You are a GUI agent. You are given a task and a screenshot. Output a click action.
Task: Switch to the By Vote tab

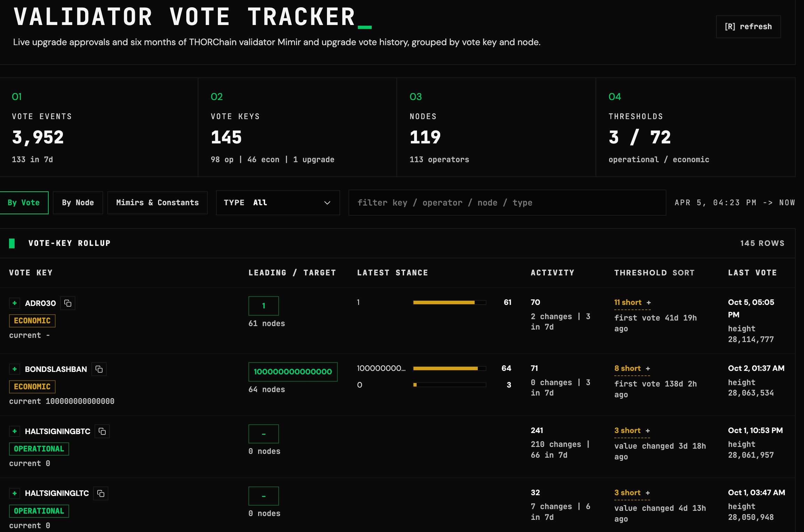(x=24, y=203)
